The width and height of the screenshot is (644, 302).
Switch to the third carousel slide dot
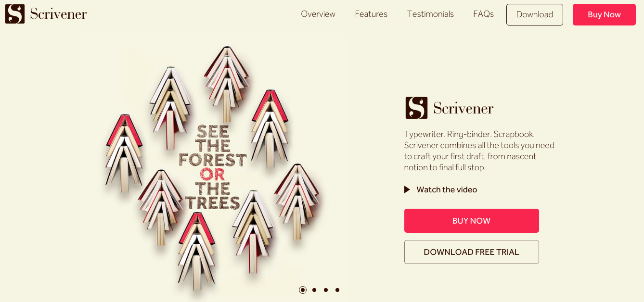pyautogui.click(x=326, y=290)
